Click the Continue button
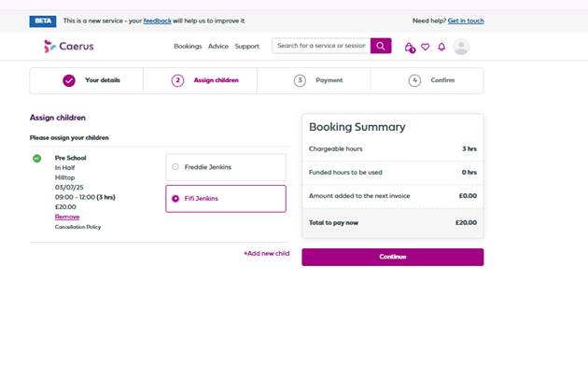This screenshot has height=366, width=588. (x=393, y=257)
